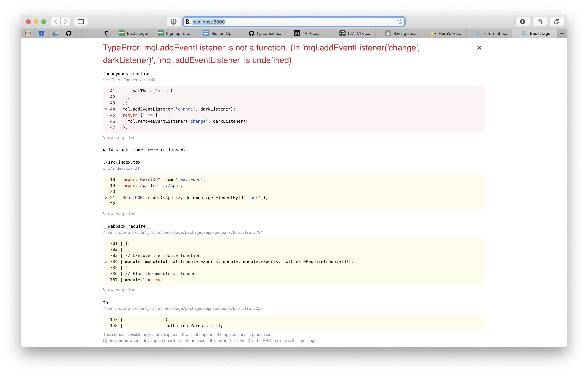Reload the page with the refresh icon
The image size is (588, 375).
[400, 21]
